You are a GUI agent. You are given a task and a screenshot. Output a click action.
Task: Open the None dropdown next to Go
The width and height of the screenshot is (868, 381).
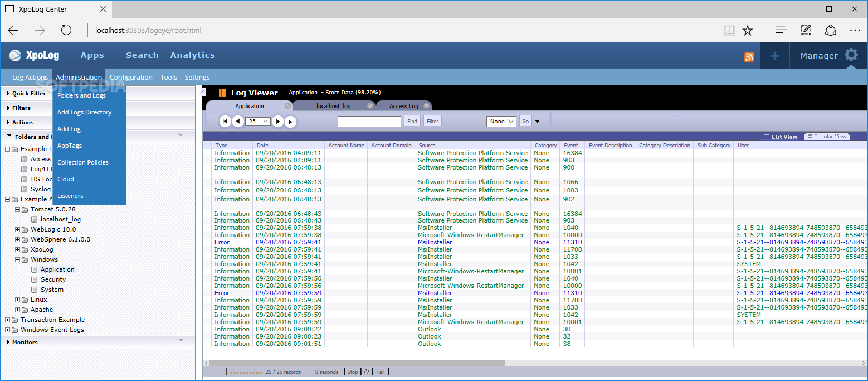[501, 121]
